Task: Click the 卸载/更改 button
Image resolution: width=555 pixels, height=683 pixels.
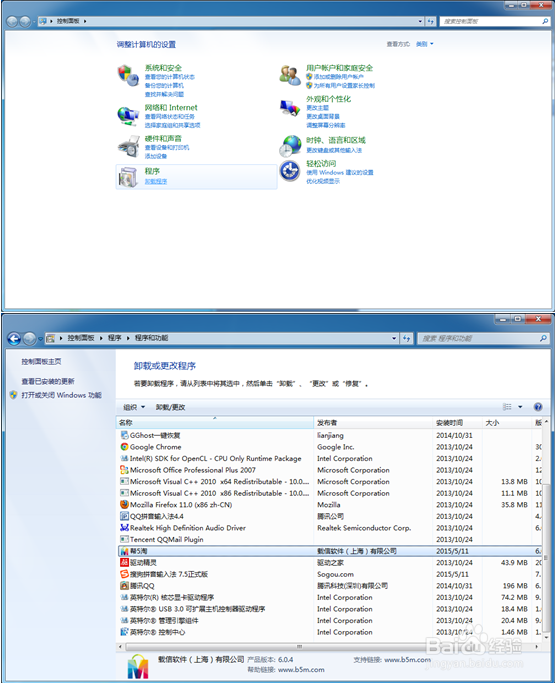Action: 170,407
